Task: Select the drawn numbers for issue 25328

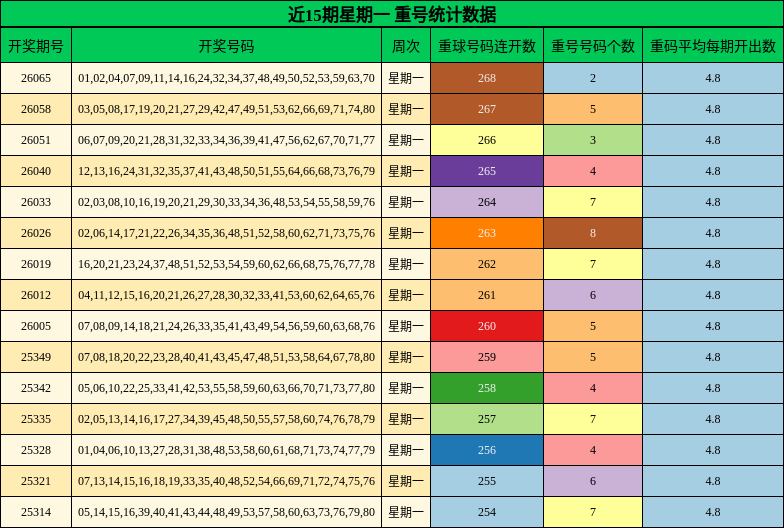Action: 226,450
